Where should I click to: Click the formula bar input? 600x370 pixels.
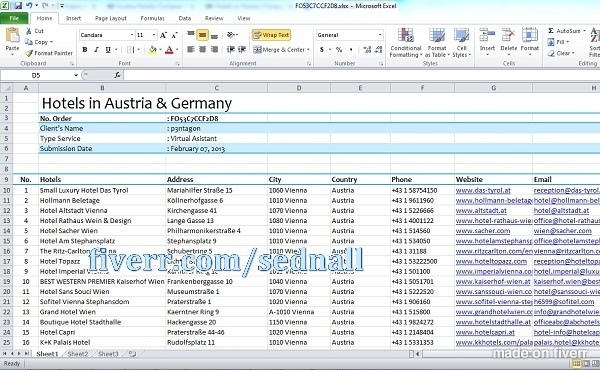[362, 75]
